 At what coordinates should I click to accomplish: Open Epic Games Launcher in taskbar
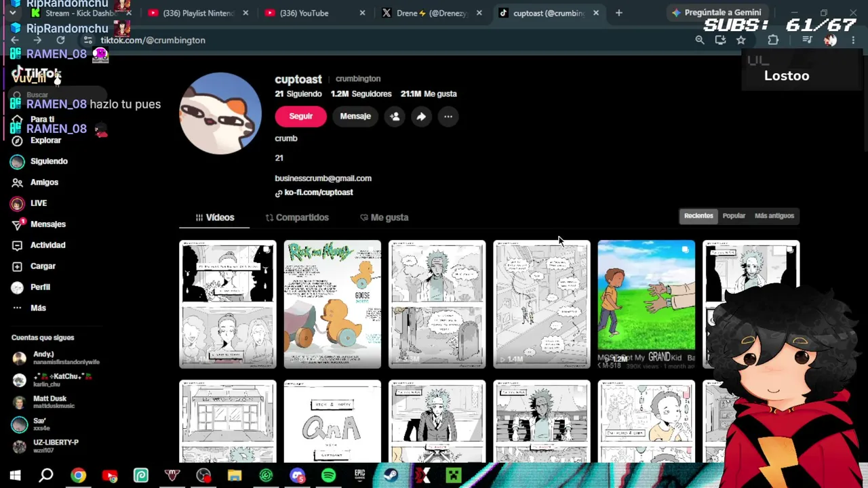(x=359, y=476)
